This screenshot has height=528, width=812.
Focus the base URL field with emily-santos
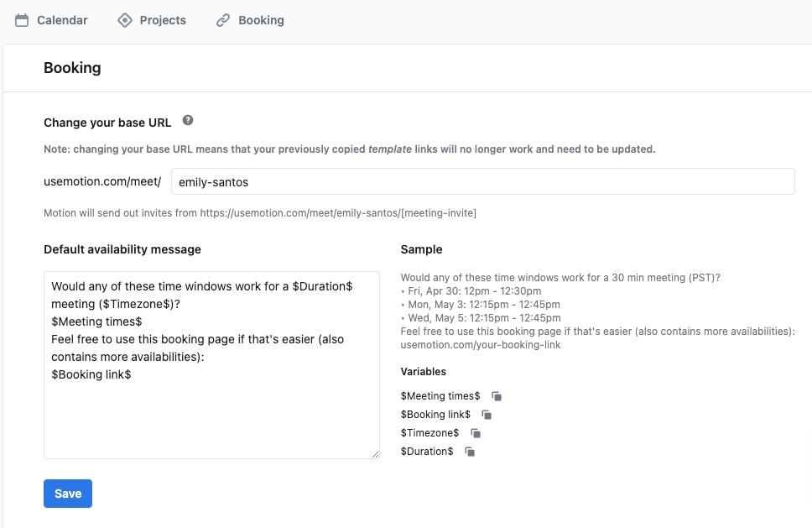tap(482, 181)
